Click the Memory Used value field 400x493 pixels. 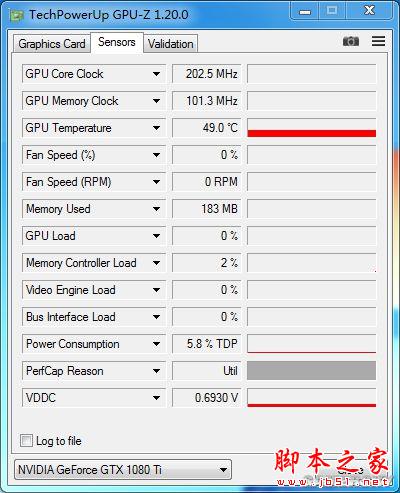207,209
